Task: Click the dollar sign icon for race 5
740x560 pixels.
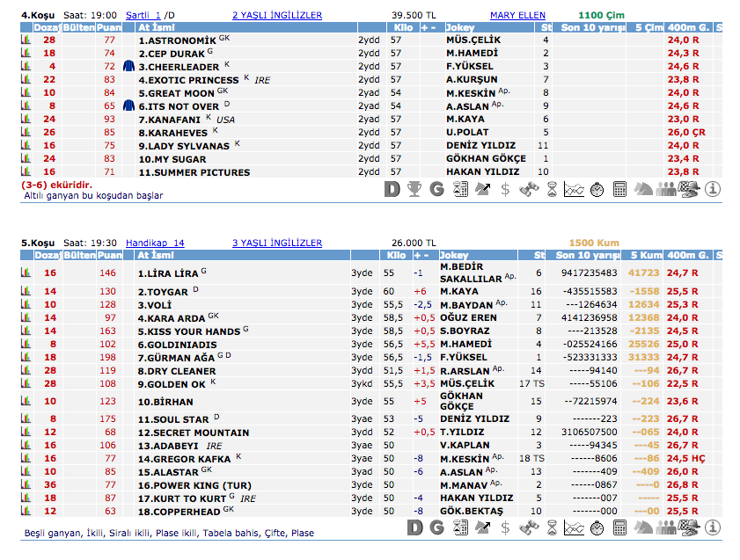Action: [505, 527]
